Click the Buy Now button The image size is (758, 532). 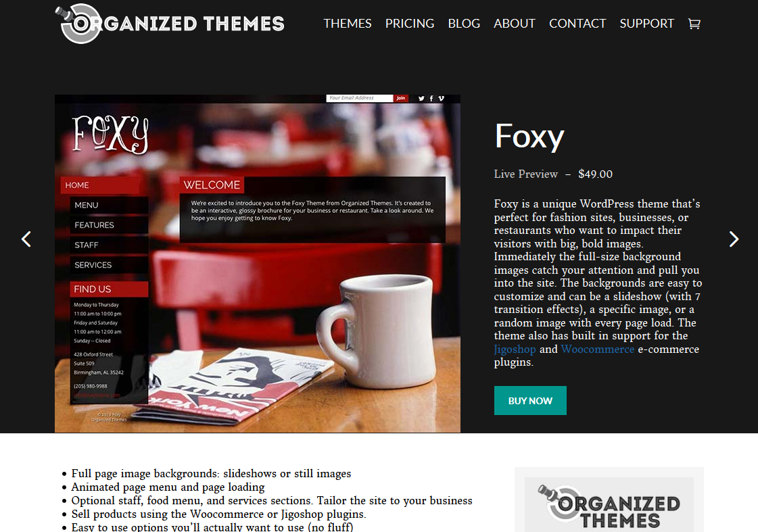(x=530, y=401)
